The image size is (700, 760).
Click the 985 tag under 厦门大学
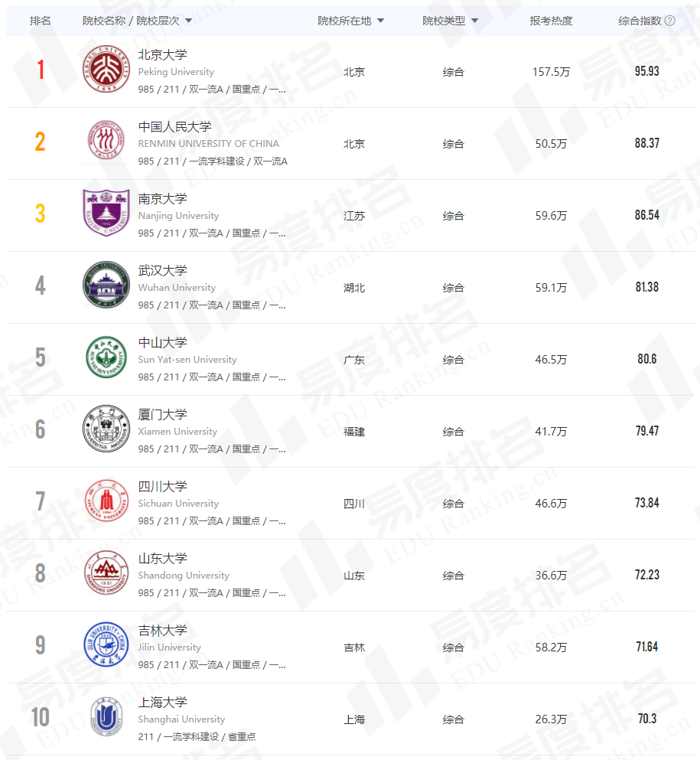click(145, 449)
